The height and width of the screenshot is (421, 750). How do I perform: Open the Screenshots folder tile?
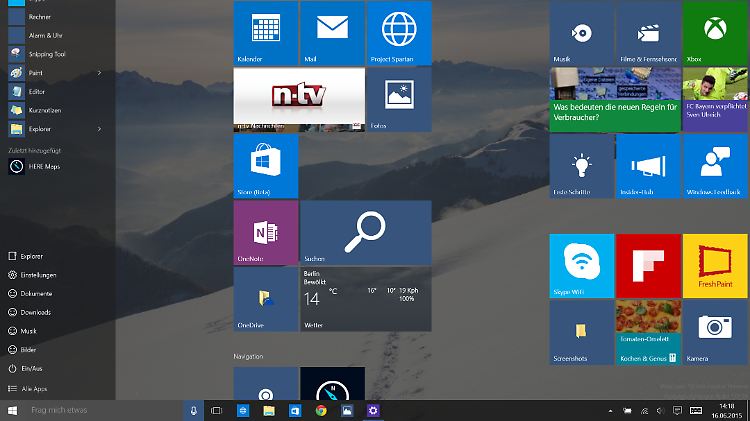581,332
